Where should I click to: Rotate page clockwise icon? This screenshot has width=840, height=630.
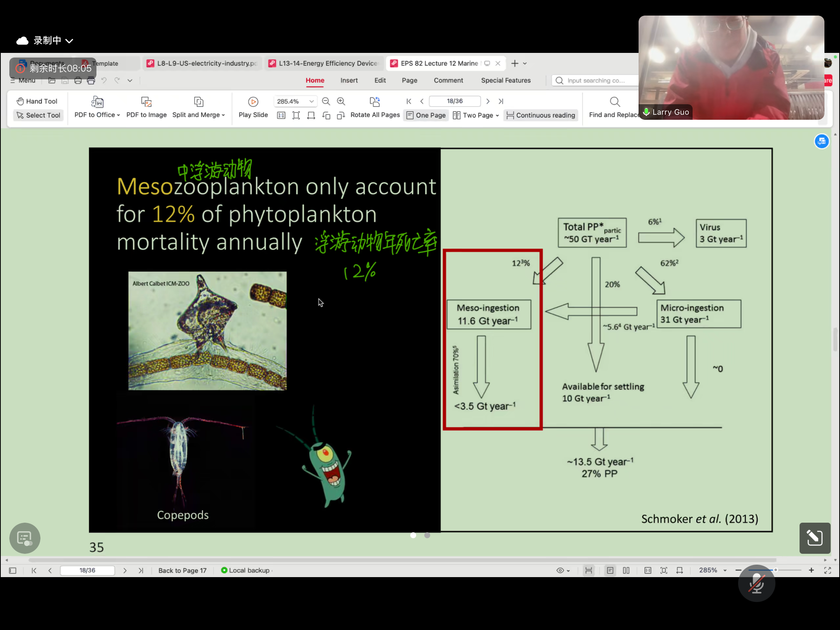pyautogui.click(x=341, y=115)
